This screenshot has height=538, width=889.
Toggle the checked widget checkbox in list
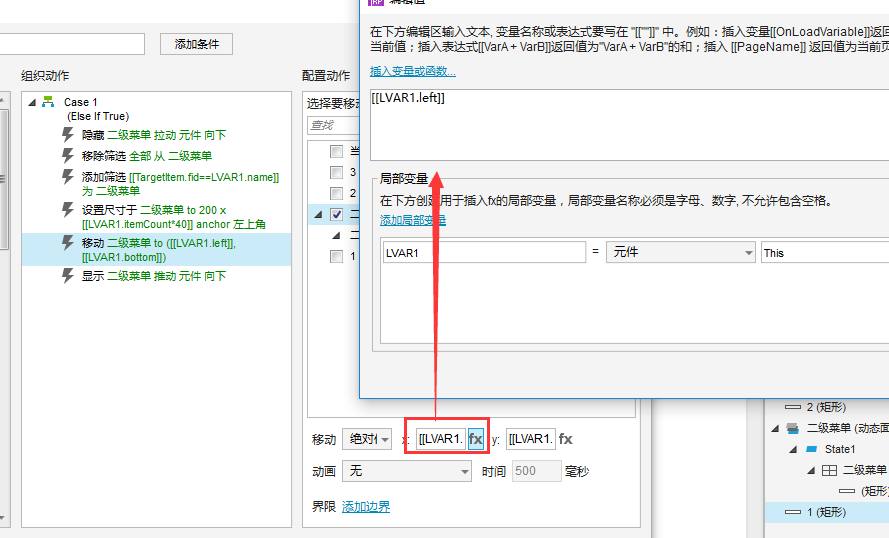[337, 214]
